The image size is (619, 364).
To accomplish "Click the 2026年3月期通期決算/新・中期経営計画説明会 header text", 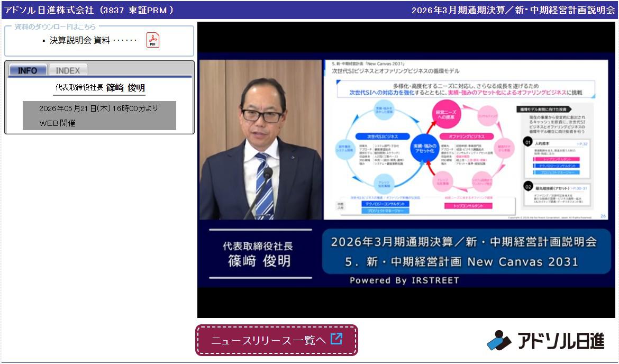I will (513, 10).
